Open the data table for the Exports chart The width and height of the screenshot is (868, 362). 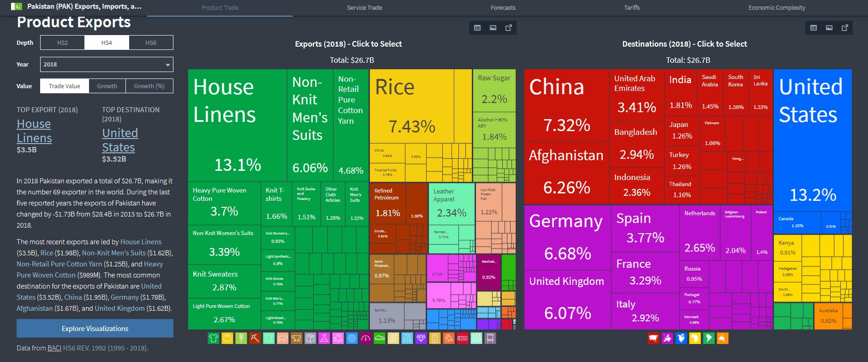pyautogui.click(x=477, y=28)
